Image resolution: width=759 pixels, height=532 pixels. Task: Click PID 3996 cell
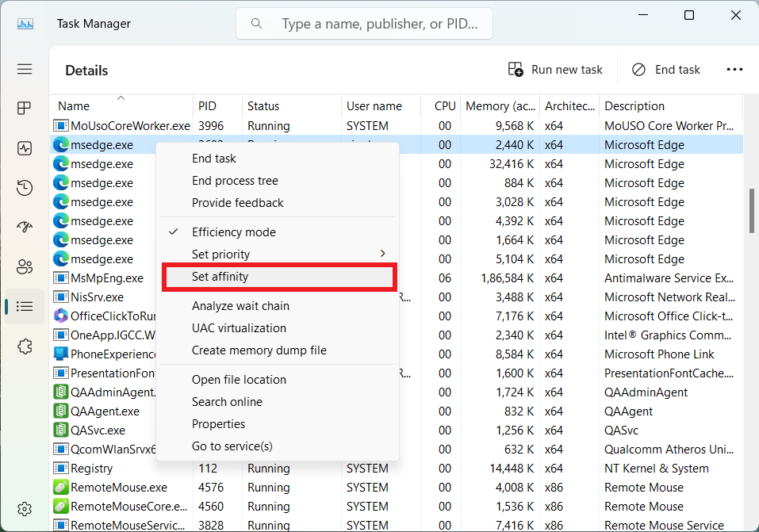coord(210,126)
